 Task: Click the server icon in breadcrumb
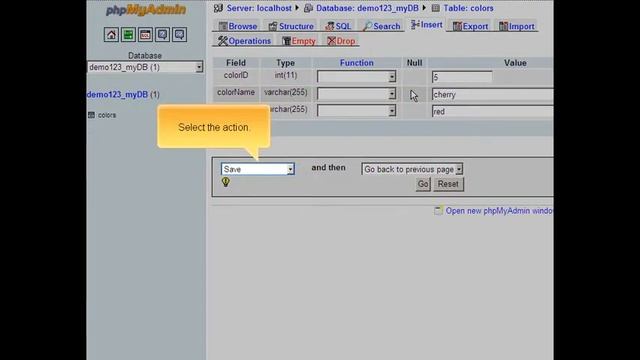coord(218,8)
